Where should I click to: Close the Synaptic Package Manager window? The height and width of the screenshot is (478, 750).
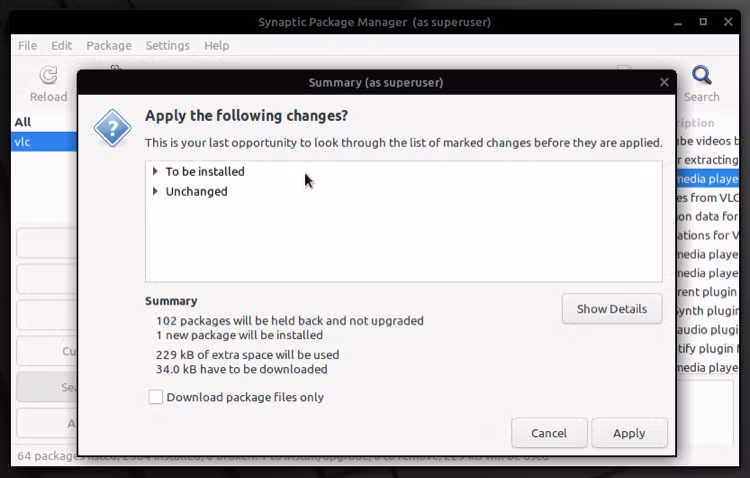tap(728, 22)
